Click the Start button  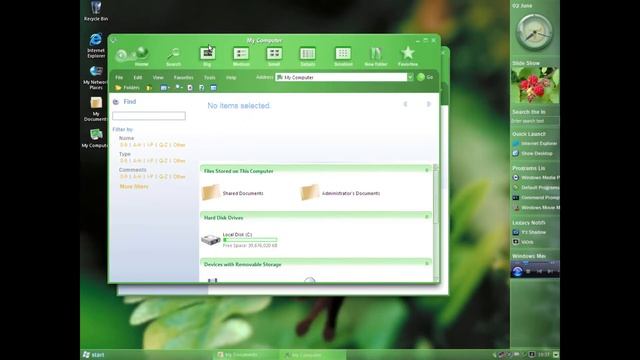pyautogui.click(x=93, y=355)
